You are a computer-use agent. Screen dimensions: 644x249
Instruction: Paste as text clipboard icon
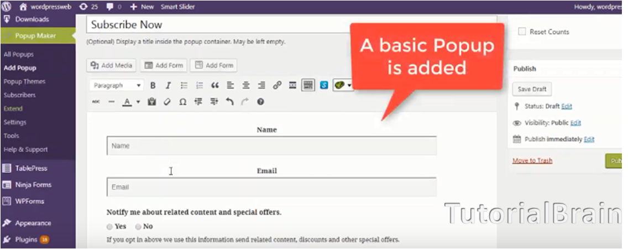click(x=151, y=101)
